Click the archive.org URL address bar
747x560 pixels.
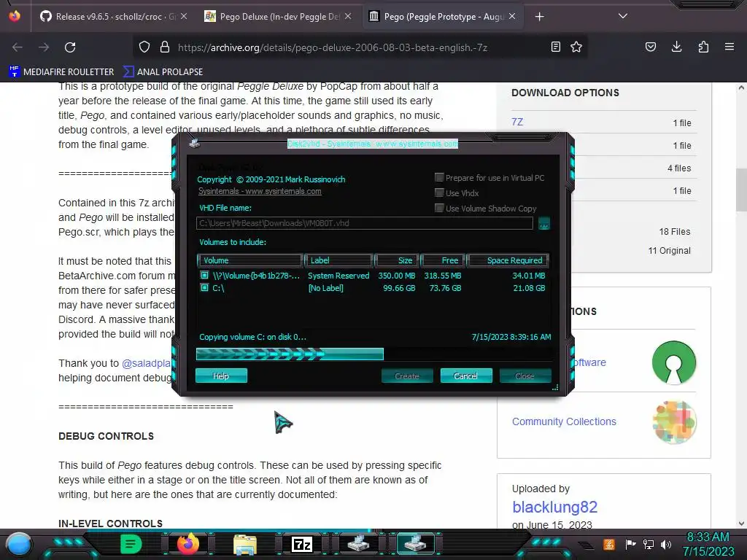(333, 47)
